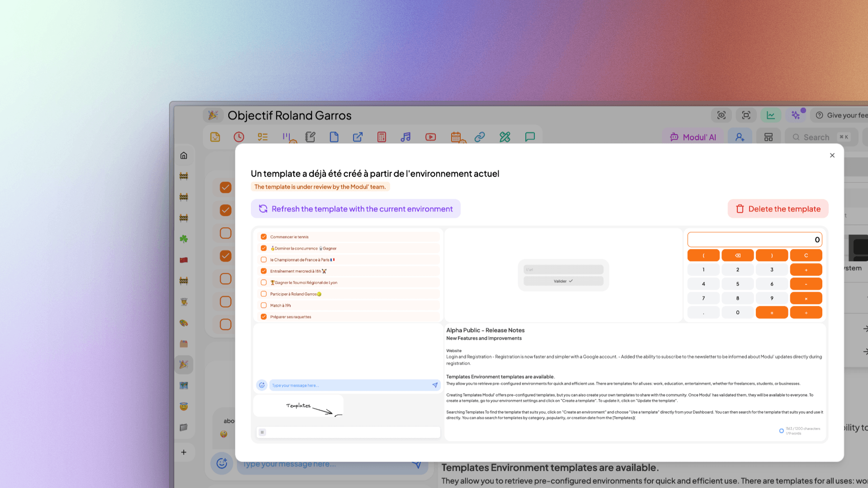Open the music note module

(x=406, y=137)
